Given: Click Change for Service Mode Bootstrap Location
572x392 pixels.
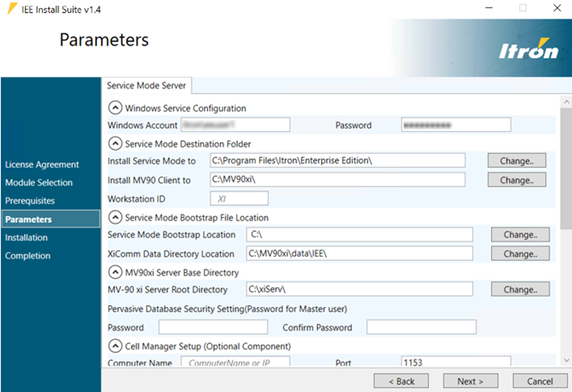Looking at the screenshot, I should (x=521, y=235).
